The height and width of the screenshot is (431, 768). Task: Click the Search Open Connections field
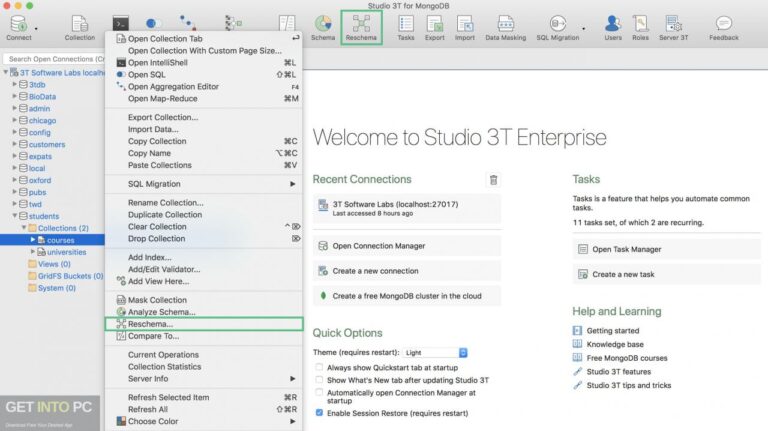(x=54, y=59)
